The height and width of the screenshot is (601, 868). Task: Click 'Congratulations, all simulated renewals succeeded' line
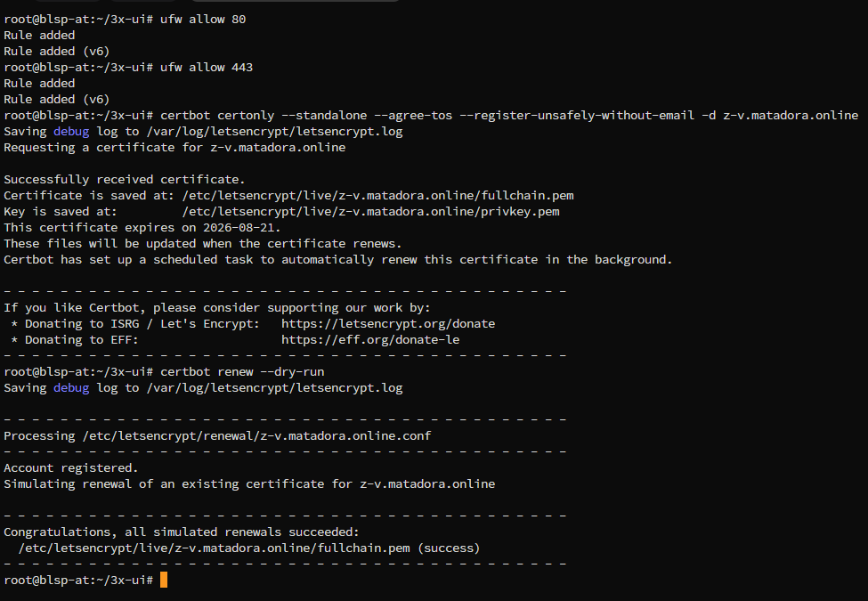click(182, 532)
